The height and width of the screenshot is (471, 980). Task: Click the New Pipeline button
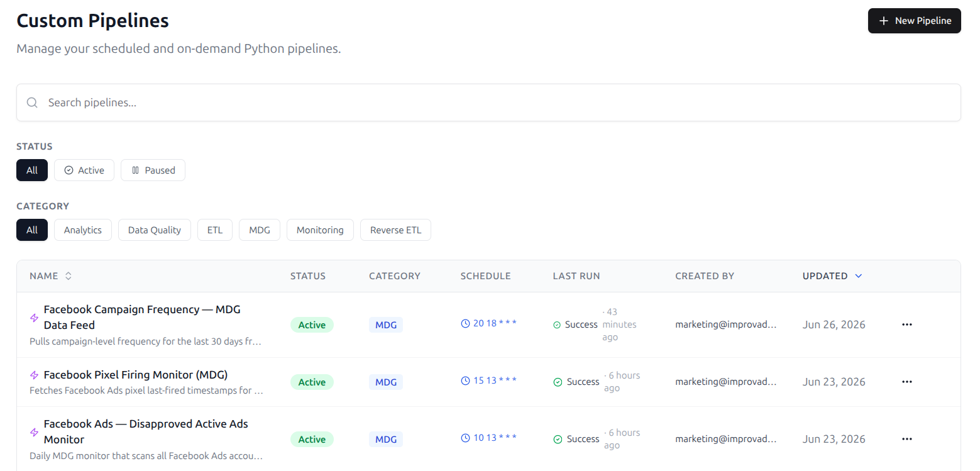(914, 21)
